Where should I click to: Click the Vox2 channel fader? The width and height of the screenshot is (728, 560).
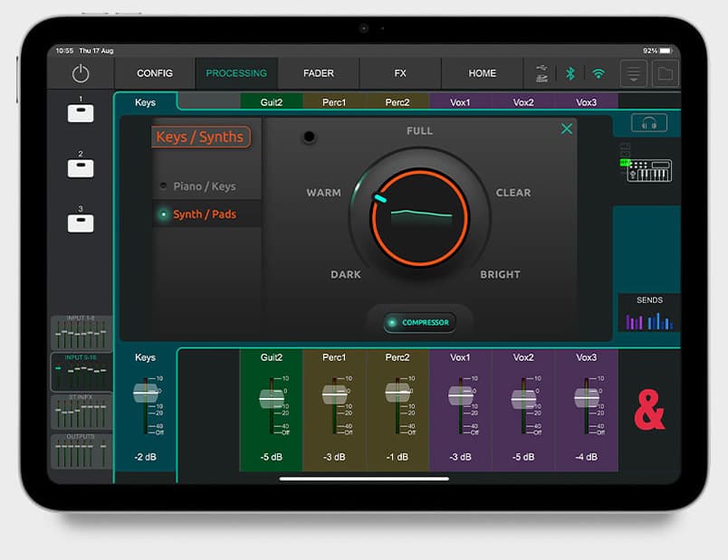(x=523, y=399)
